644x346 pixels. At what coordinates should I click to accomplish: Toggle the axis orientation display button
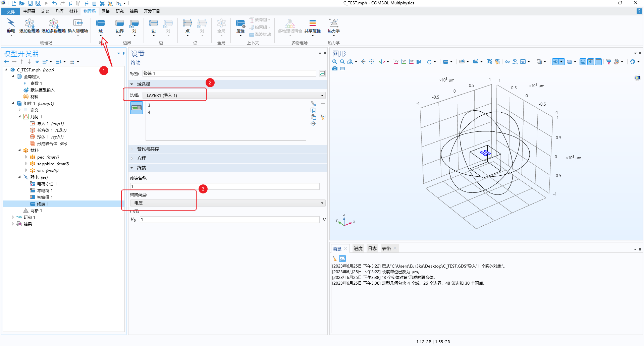click(x=591, y=62)
